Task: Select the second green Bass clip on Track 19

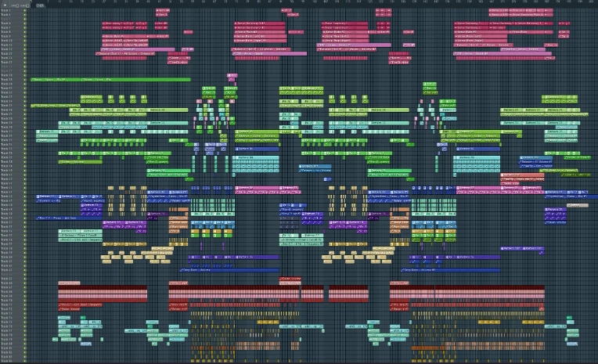Action: pyautogui.click(x=135, y=80)
